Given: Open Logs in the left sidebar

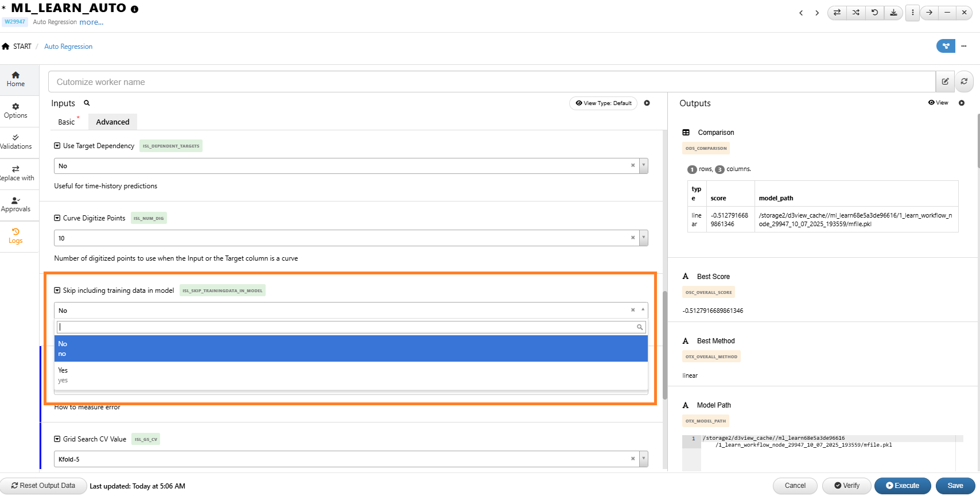Looking at the screenshot, I should point(15,236).
